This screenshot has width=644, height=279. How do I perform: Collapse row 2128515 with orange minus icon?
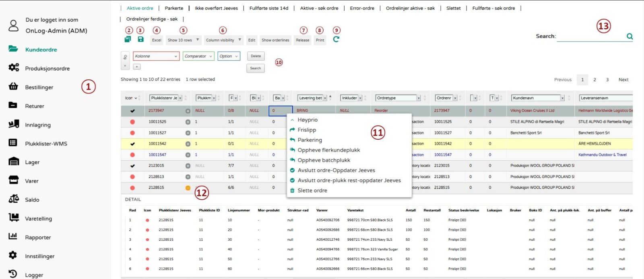tap(188, 188)
